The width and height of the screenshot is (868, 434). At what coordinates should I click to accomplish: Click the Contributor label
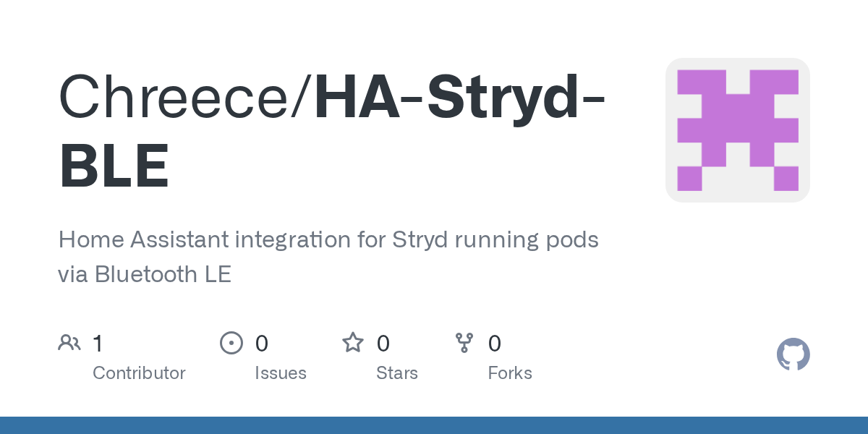click(139, 373)
